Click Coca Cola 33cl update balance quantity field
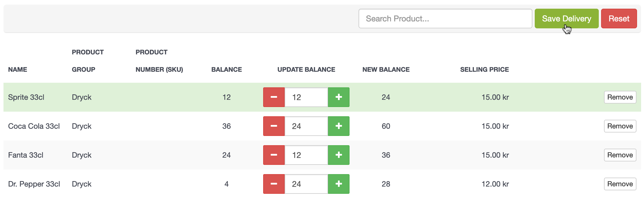The width and height of the screenshot is (644, 199). tap(306, 126)
